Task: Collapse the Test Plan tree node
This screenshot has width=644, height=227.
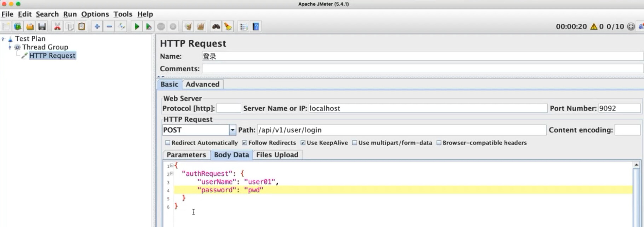Action: coord(3,39)
